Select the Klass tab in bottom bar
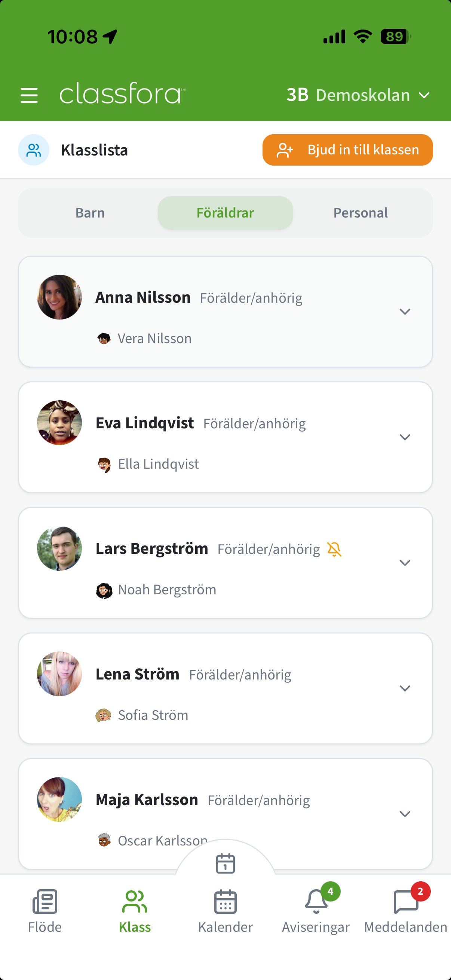This screenshot has width=451, height=980. [135, 911]
